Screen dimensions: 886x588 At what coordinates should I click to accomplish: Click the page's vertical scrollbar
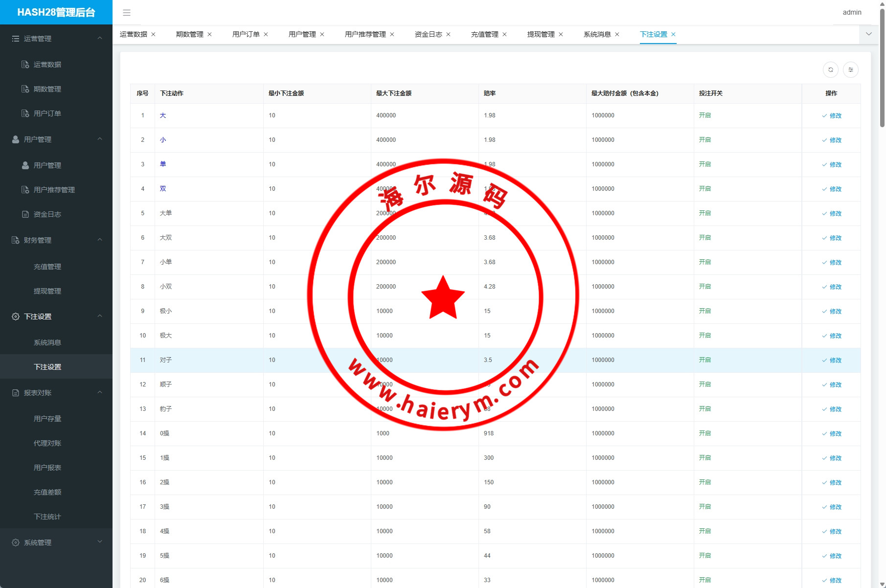882,68
